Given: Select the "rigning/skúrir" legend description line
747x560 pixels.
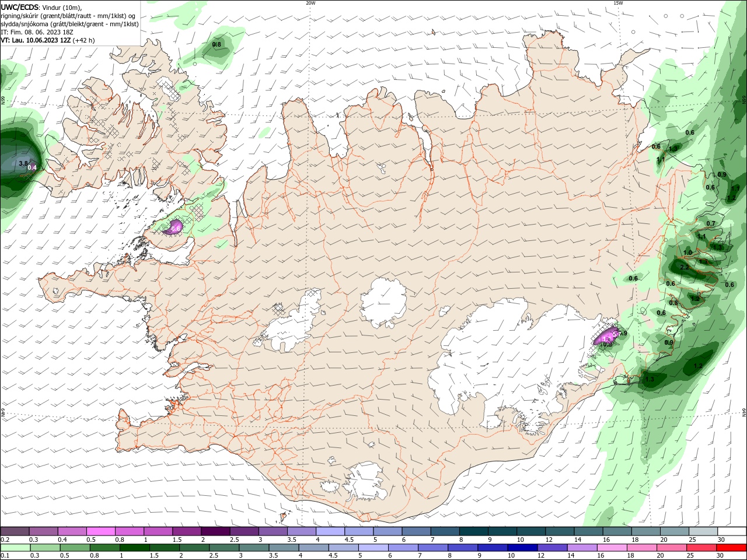Looking at the screenshot, I should click(x=68, y=16).
